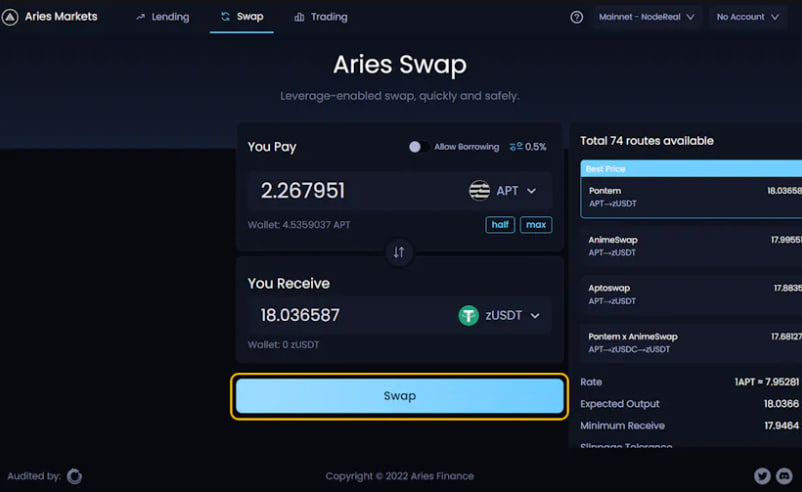Click the Wallet: 0 zUSDT text

(283, 345)
